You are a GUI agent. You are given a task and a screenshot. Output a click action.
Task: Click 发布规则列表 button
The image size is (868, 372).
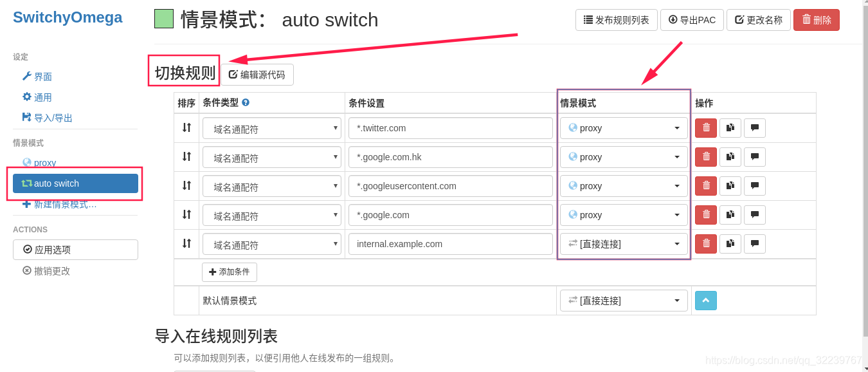[x=616, y=20]
